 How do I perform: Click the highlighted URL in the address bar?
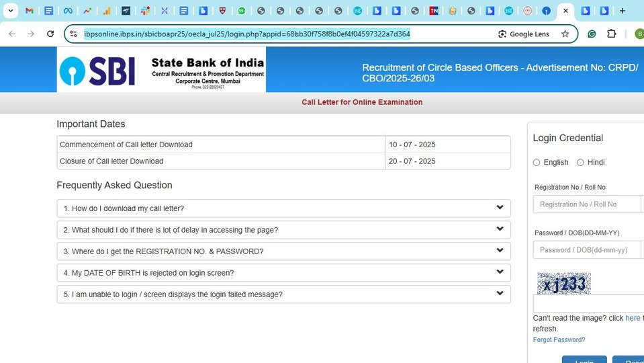(247, 34)
